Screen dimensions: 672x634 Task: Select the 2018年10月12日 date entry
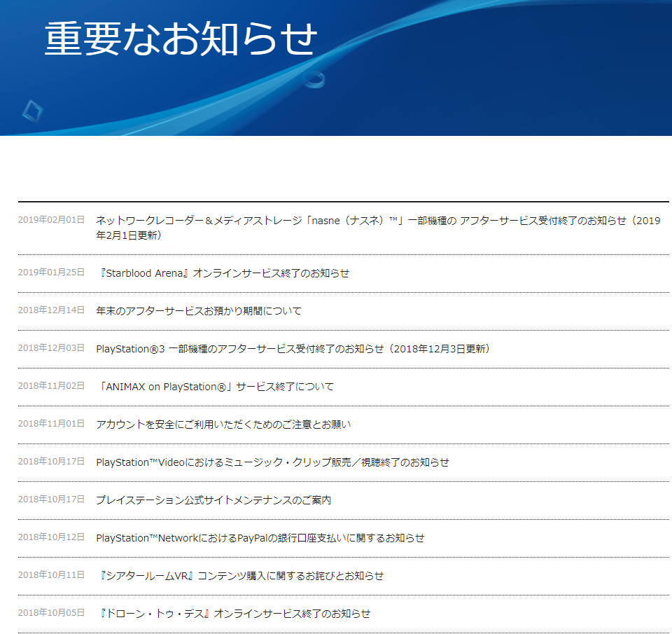pos(51,537)
